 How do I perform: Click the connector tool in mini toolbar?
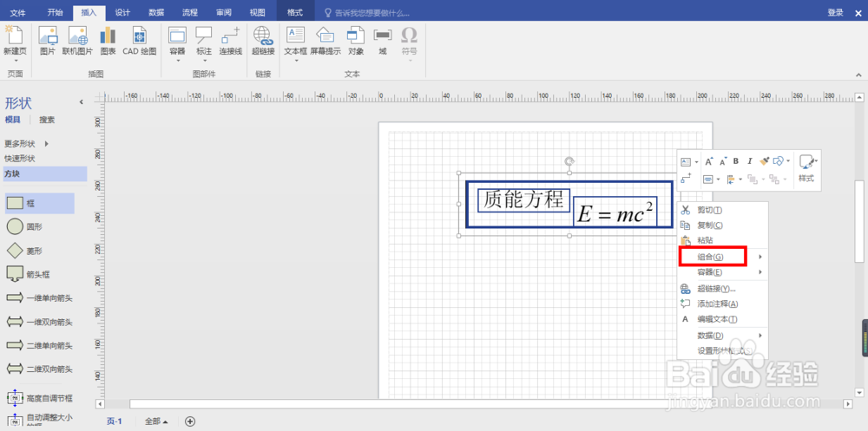click(686, 178)
